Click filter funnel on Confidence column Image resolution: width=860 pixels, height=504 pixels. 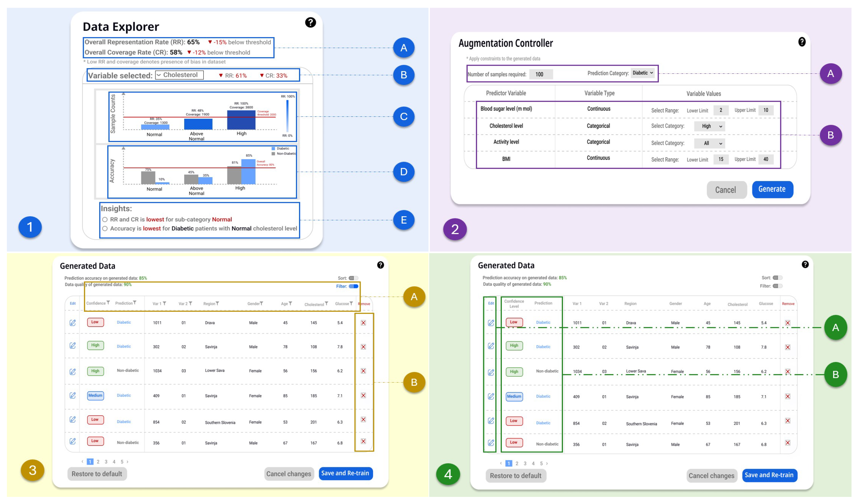(108, 303)
